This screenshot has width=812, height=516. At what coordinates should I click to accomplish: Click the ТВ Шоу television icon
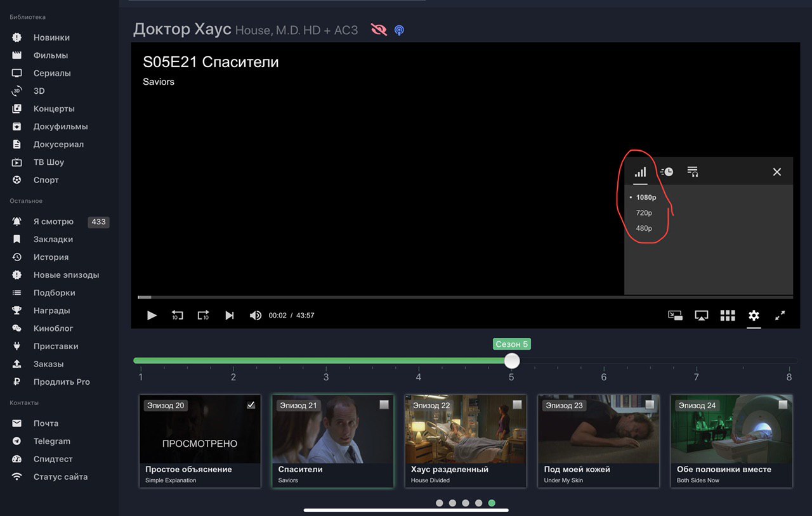17,162
